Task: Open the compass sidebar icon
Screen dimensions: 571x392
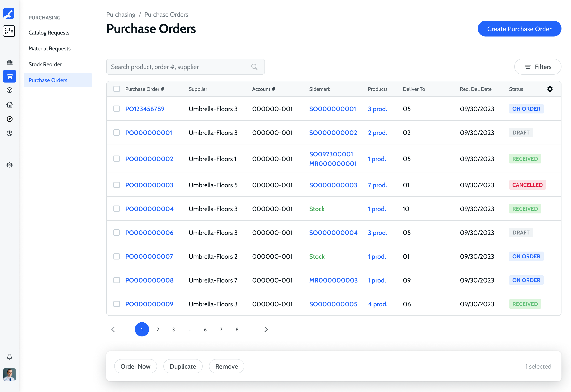Action: pos(10,119)
